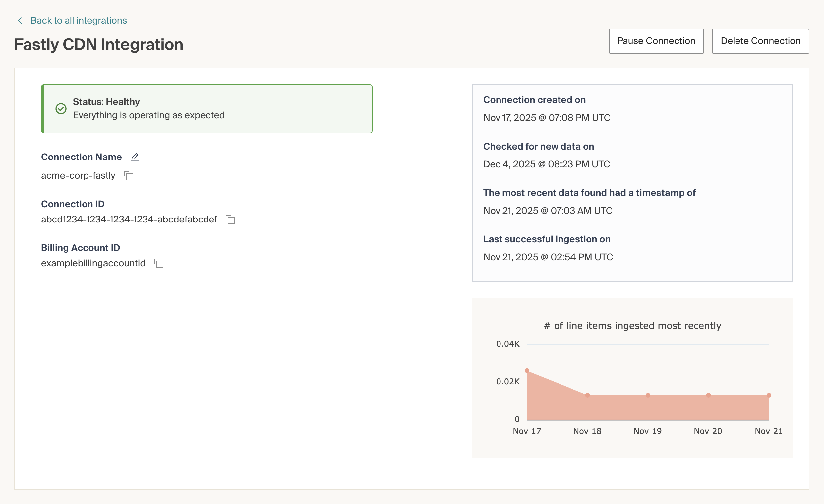Open the Back to all integrations link

tap(79, 20)
